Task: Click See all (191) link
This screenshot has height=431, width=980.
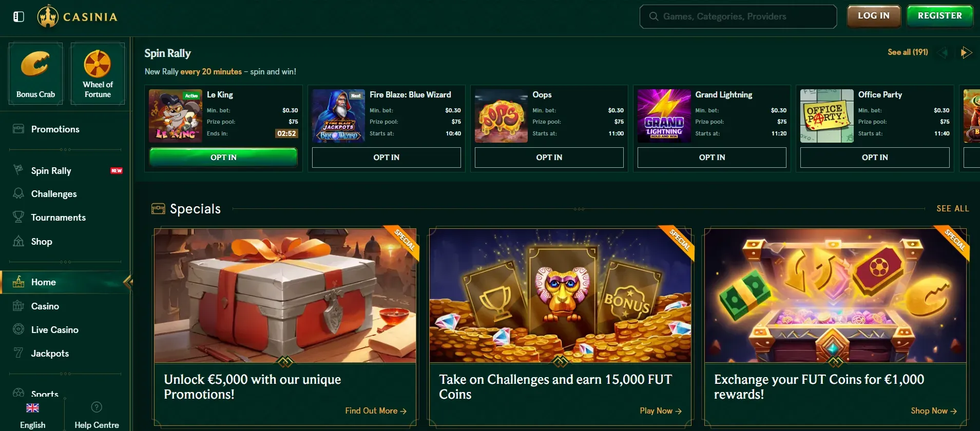Action: point(908,52)
